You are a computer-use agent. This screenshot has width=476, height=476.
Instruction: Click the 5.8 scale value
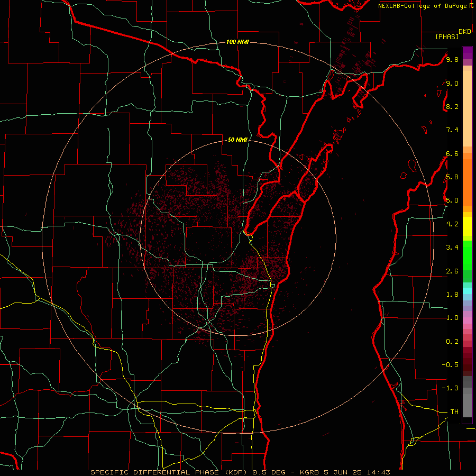tap(452, 177)
